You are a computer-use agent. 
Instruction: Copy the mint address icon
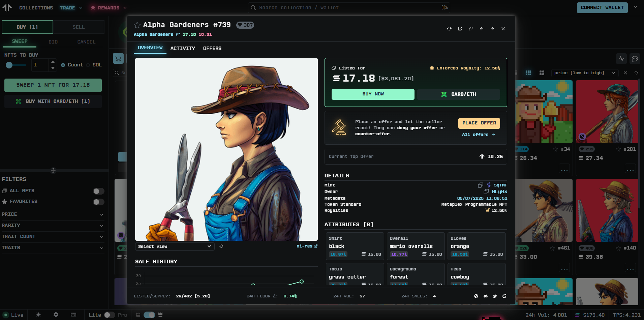click(481, 185)
